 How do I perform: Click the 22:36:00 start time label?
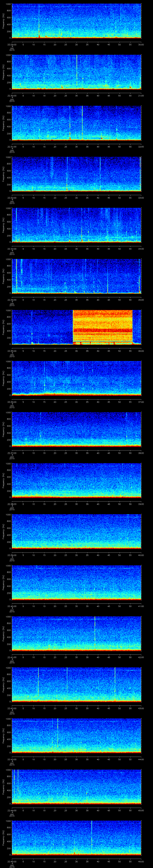(12, 402)
